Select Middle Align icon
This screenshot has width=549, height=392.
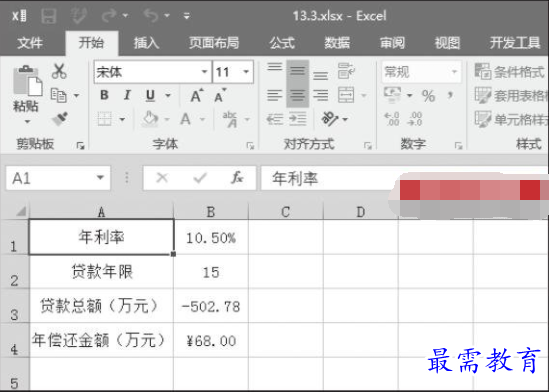point(298,71)
